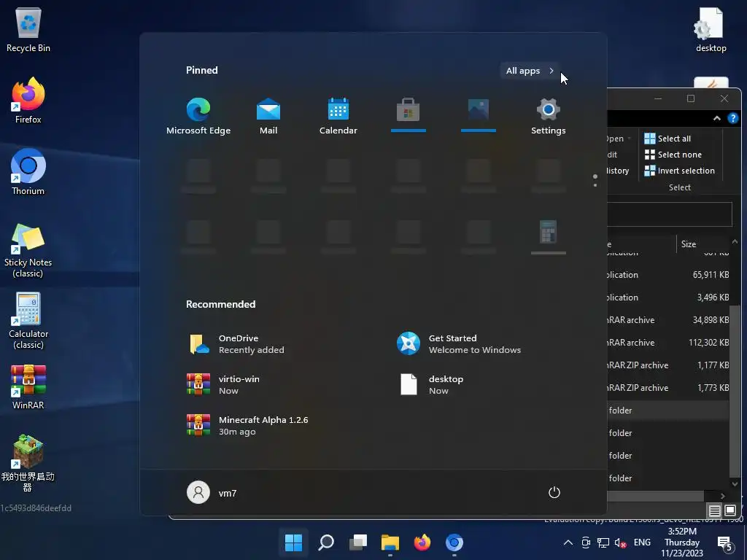Image resolution: width=747 pixels, height=560 pixels.
Task: Open the pinned Calculator icon
Action: point(549,237)
